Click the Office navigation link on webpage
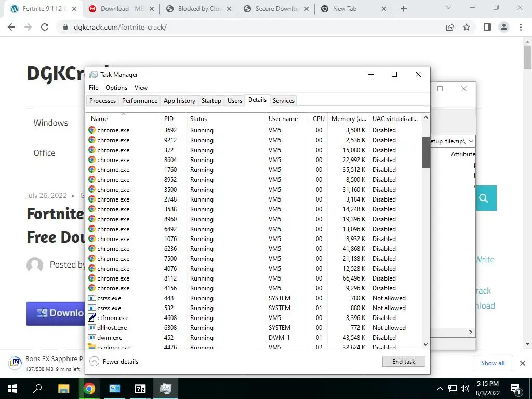This screenshot has height=399, width=532. coord(45,153)
